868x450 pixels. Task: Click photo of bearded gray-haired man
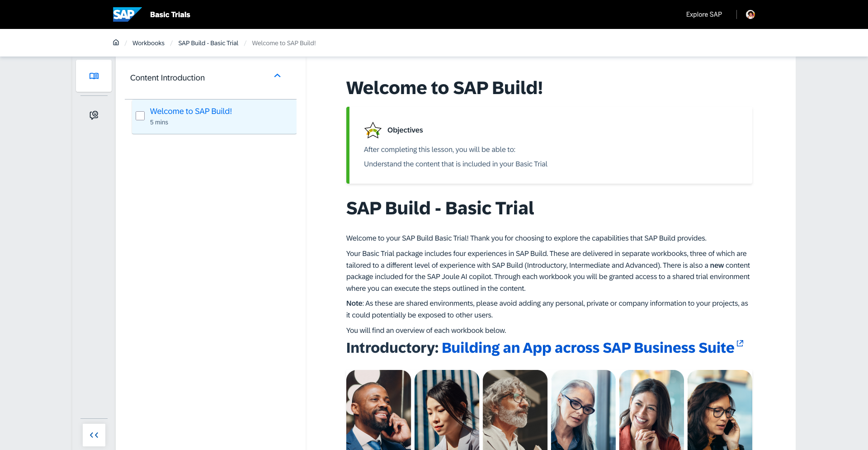coord(515,410)
